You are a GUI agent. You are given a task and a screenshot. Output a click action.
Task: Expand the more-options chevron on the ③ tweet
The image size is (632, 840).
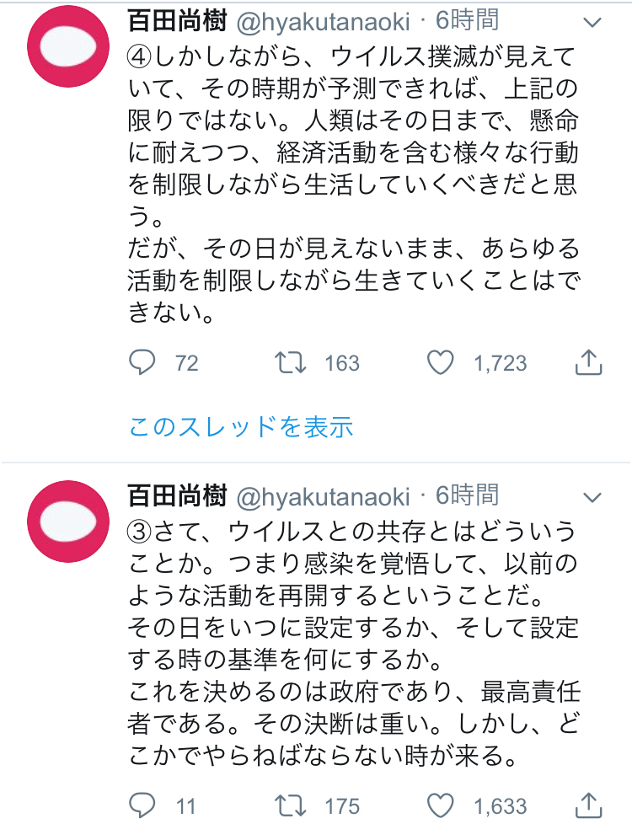pyautogui.click(x=593, y=496)
